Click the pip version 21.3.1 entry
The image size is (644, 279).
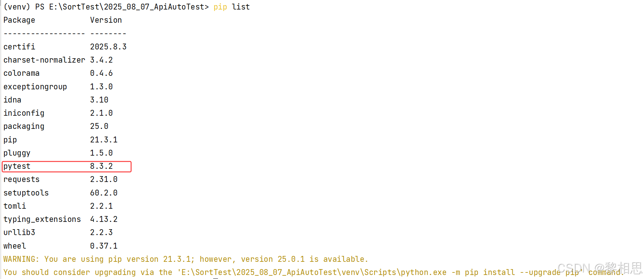tap(104, 140)
